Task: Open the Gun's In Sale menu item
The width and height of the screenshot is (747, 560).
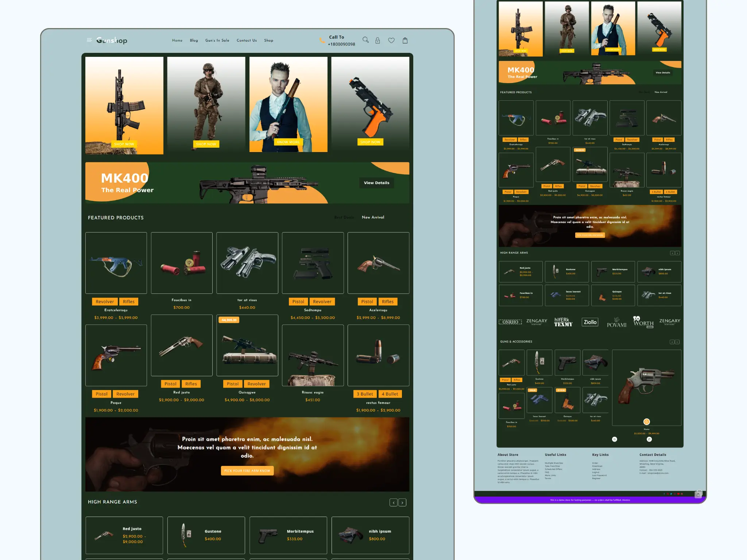Action: coord(217,40)
